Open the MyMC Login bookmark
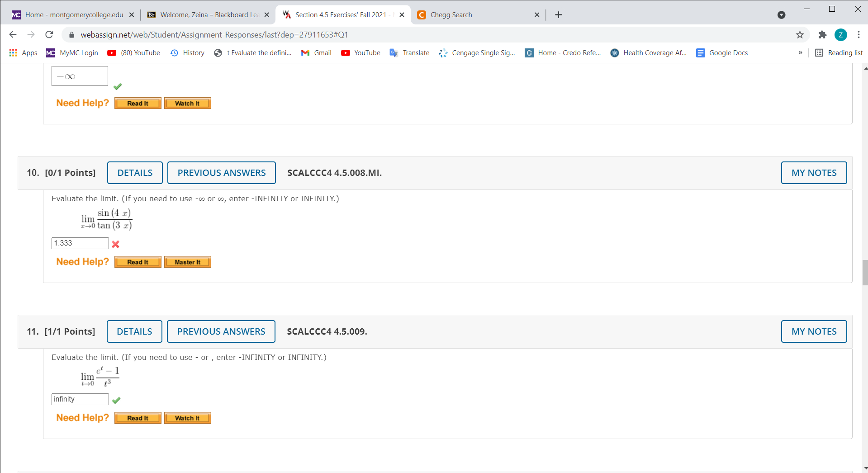 pos(72,53)
